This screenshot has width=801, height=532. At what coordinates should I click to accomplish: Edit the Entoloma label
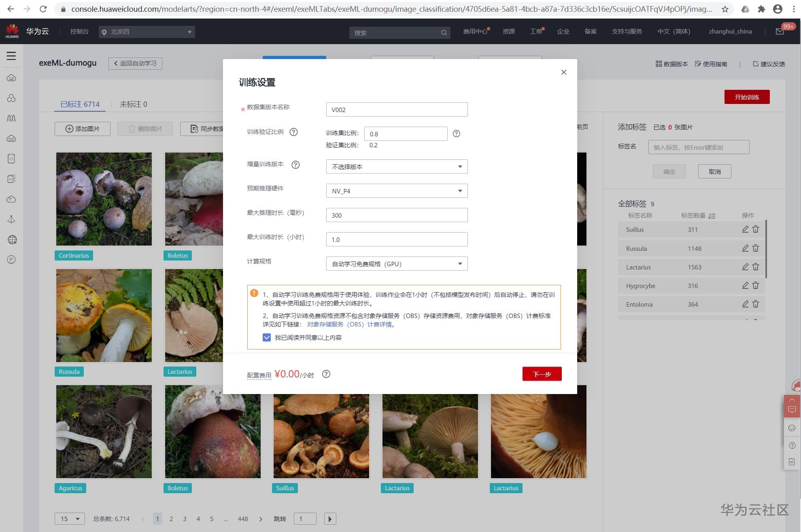tap(745, 304)
